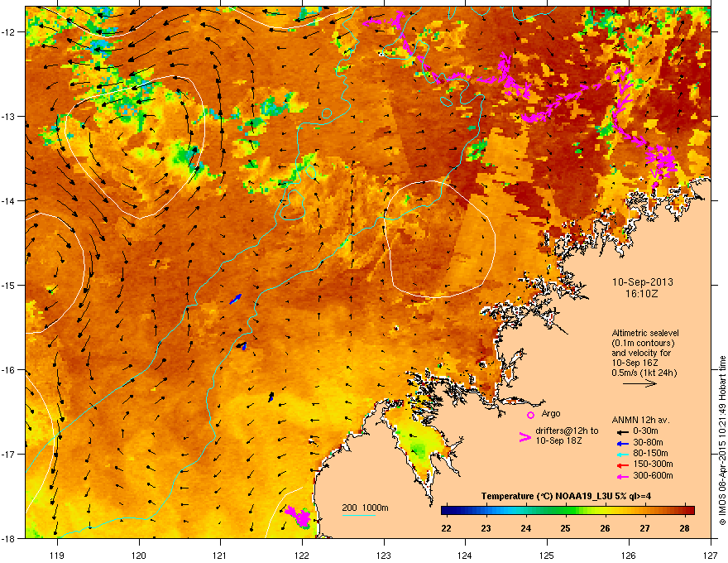Click the latitude axis label -17
728x563 pixels.
tap(8, 454)
